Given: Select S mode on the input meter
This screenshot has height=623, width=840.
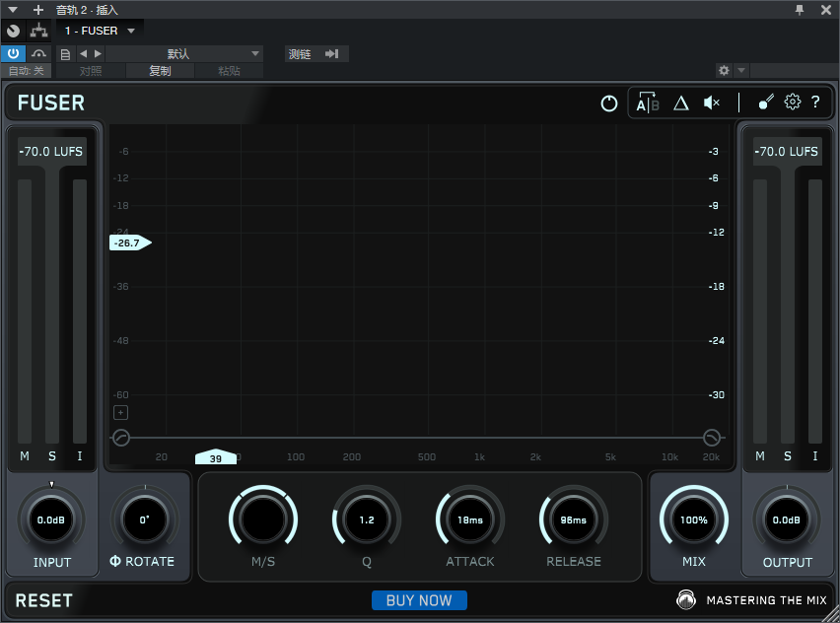Looking at the screenshot, I should [x=52, y=455].
